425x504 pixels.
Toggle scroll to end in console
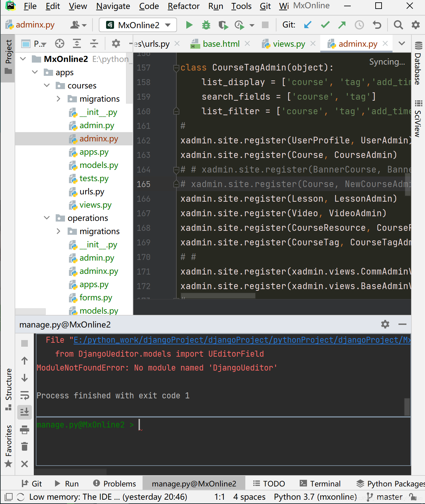[25, 412]
